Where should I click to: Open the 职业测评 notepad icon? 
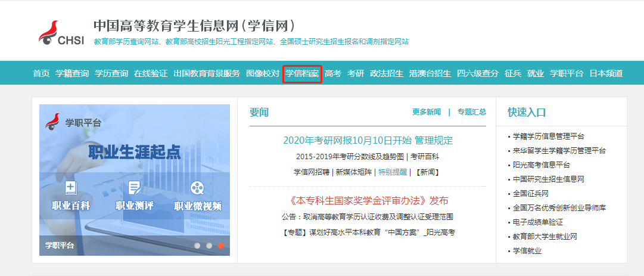pyautogui.click(x=135, y=188)
